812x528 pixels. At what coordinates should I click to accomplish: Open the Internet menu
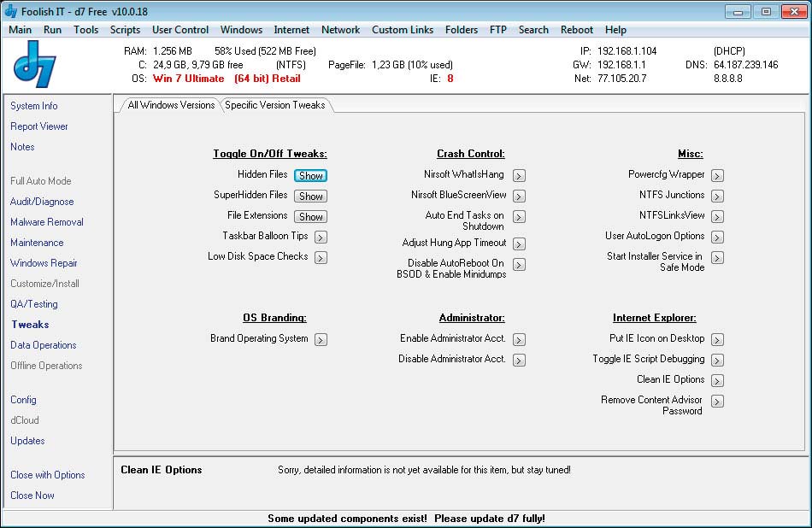pyautogui.click(x=291, y=30)
